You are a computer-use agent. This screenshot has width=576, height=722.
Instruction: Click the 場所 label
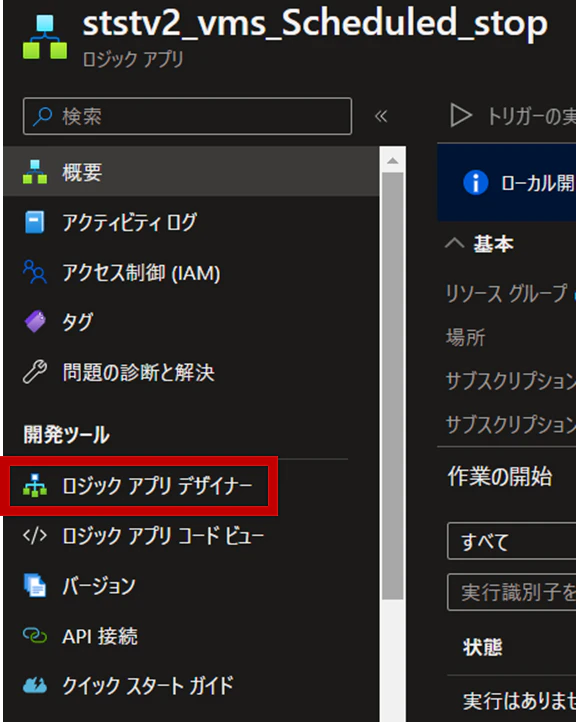[x=465, y=337]
